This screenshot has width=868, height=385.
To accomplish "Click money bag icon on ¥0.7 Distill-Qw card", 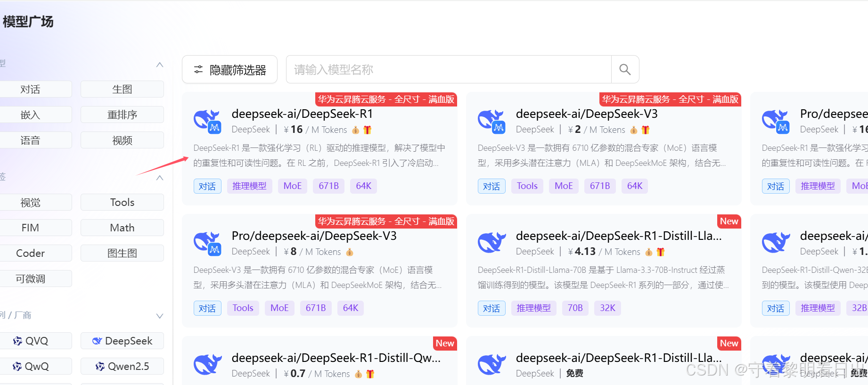I will 359,374.
